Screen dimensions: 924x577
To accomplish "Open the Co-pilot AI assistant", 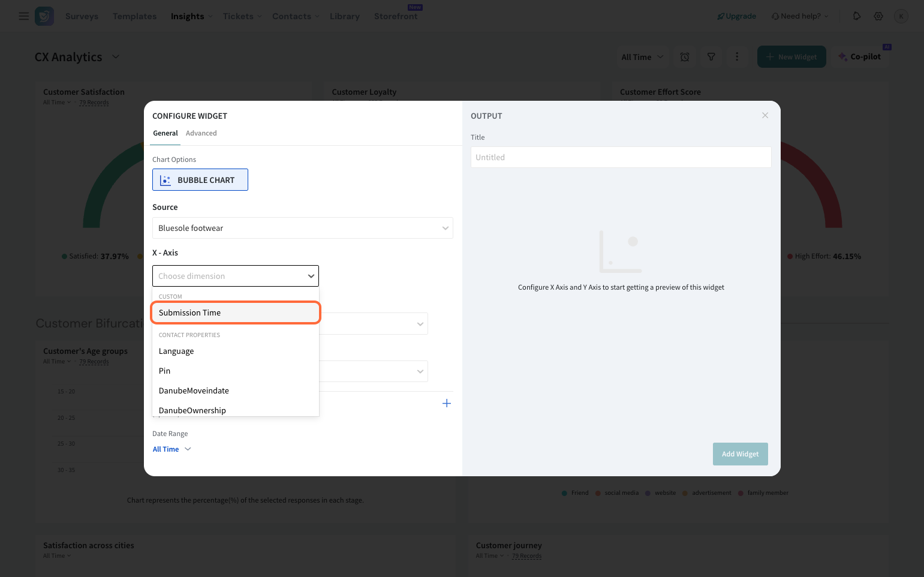I will point(860,57).
